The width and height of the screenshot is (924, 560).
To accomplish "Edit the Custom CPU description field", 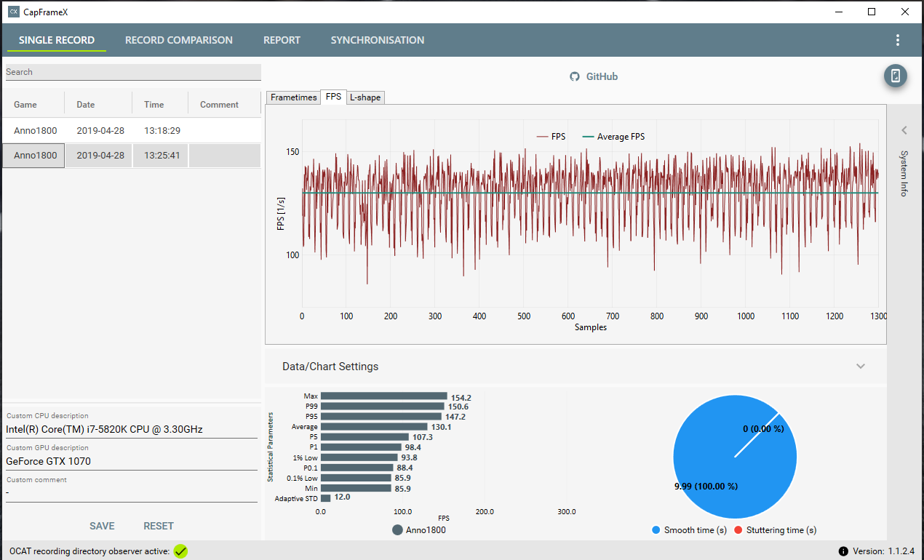I will point(132,429).
